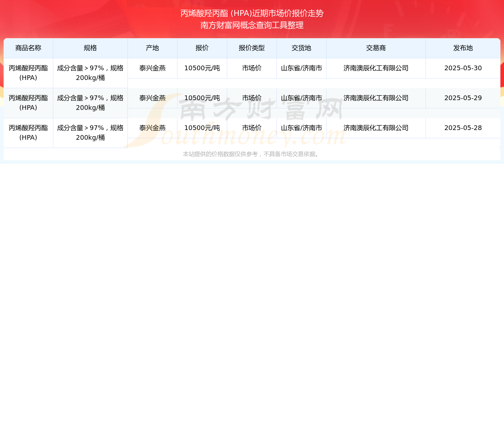
Task: Click 泰兴金燕 in the 2025-05-28 row
Action: (x=153, y=128)
